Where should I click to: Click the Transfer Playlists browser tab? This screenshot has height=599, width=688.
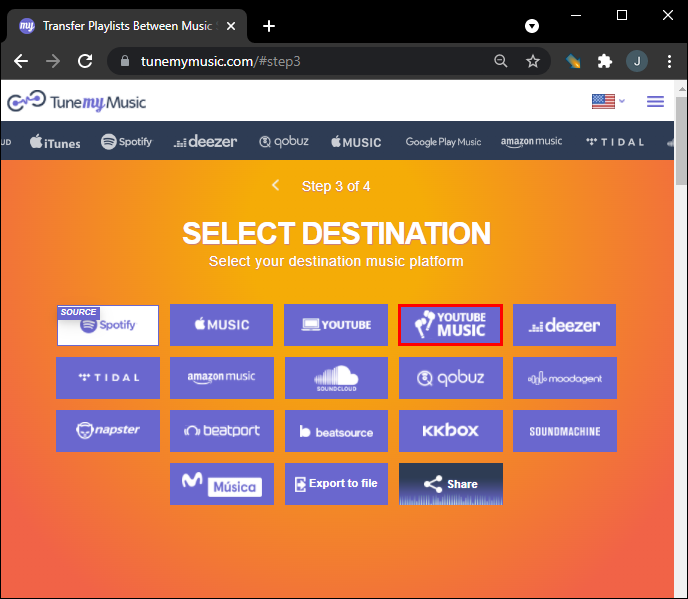point(120,26)
